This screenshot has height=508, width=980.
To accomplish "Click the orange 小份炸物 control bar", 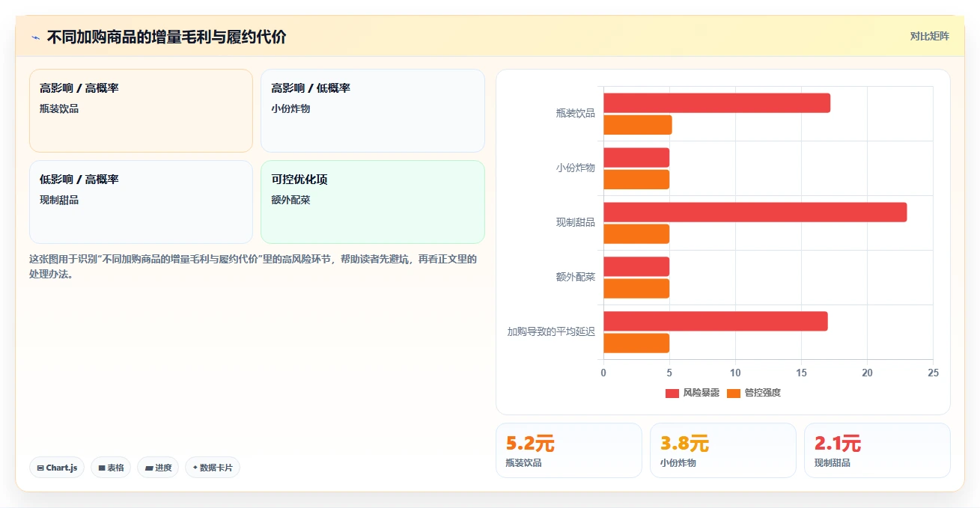I will (x=636, y=180).
